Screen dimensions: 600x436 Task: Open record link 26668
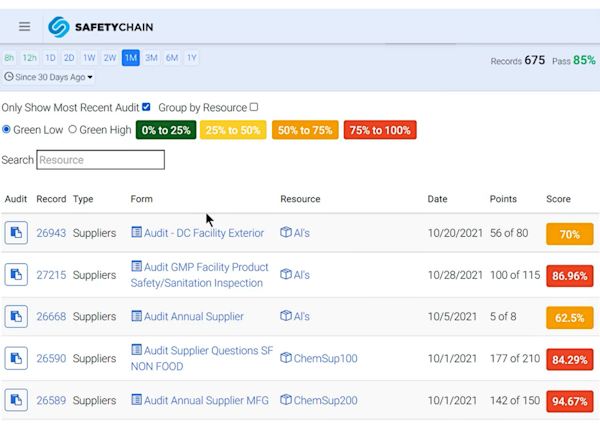[51, 317]
